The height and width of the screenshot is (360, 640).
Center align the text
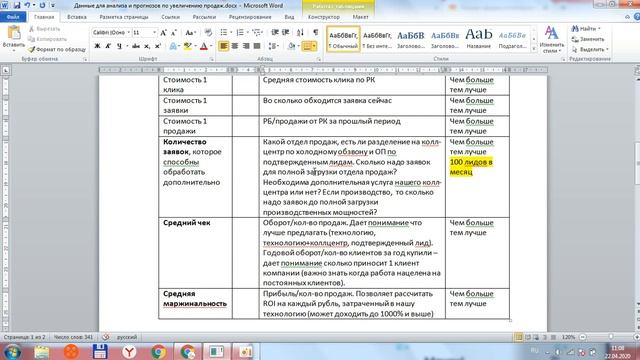[x=235, y=46]
